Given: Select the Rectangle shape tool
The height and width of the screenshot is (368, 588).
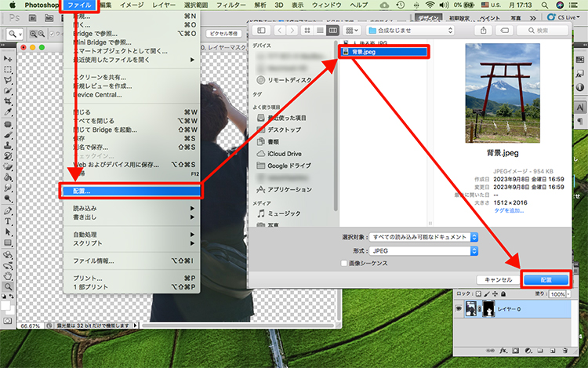Looking at the screenshot, I should [8, 242].
